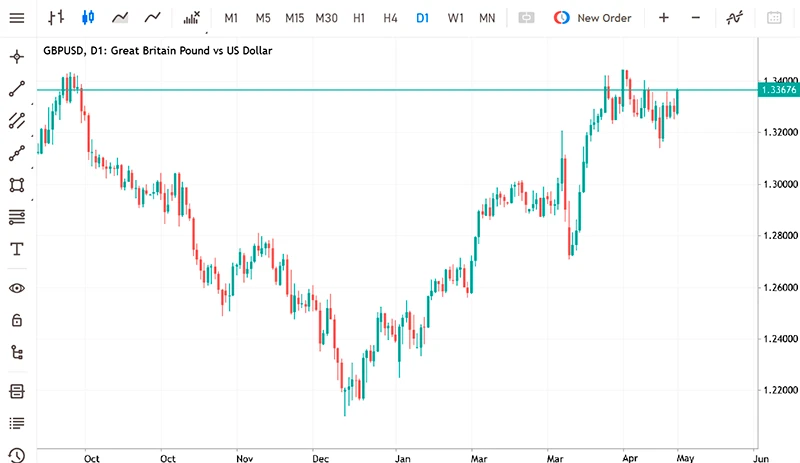Click the GBPUSD, D1 chart title
The height and width of the screenshot is (463, 800).
click(x=158, y=51)
